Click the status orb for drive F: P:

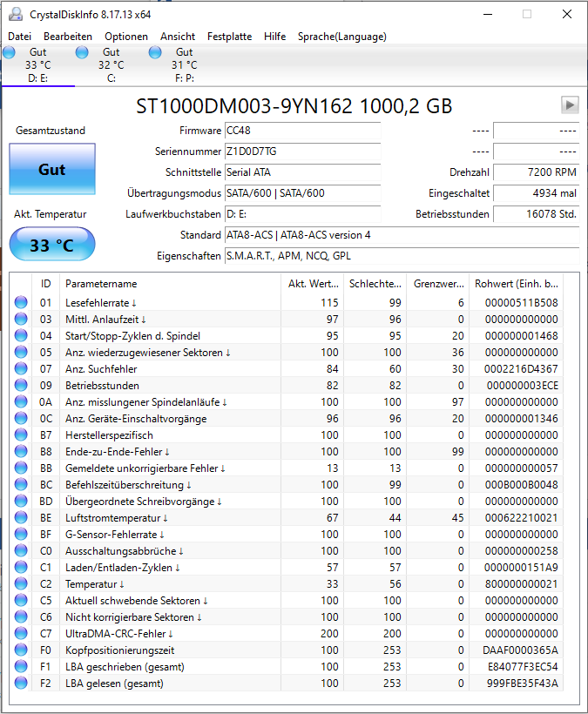[155, 52]
